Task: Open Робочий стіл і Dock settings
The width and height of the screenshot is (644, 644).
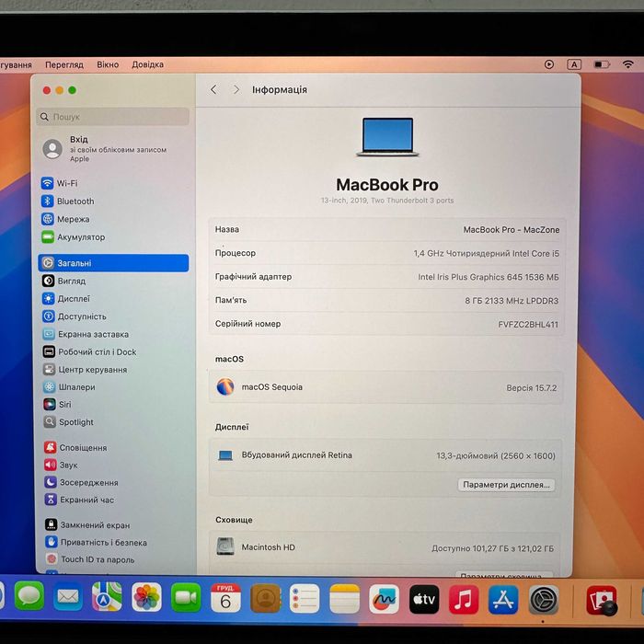Action: click(89, 352)
